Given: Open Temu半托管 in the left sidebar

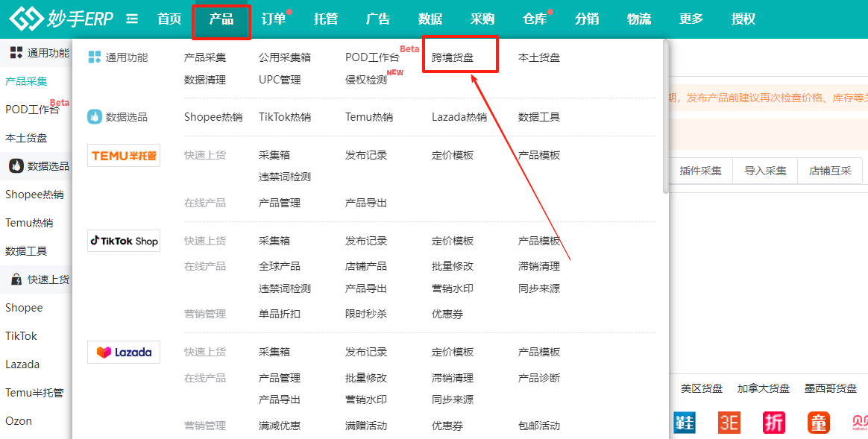Looking at the screenshot, I should (34, 393).
